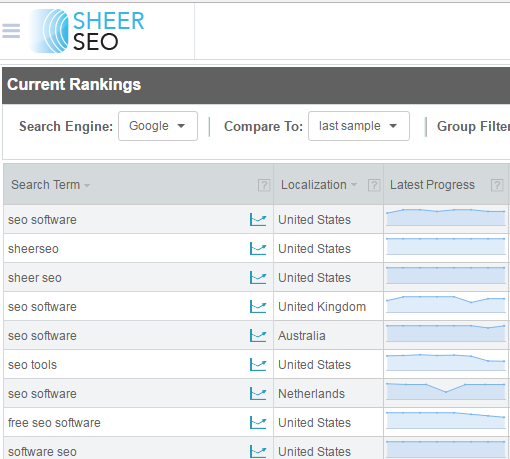Click the SheerSEO logo

87,31
